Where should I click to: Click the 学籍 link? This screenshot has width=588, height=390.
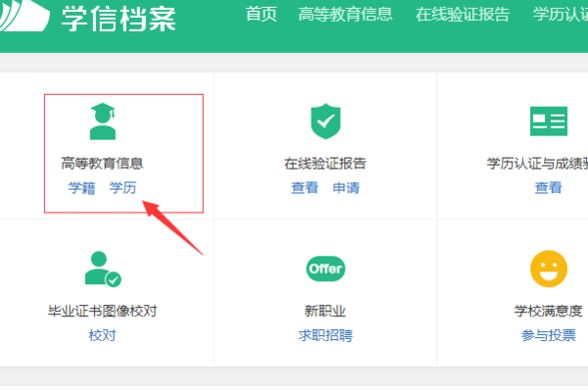pyautogui.click(x=81, y=187)
